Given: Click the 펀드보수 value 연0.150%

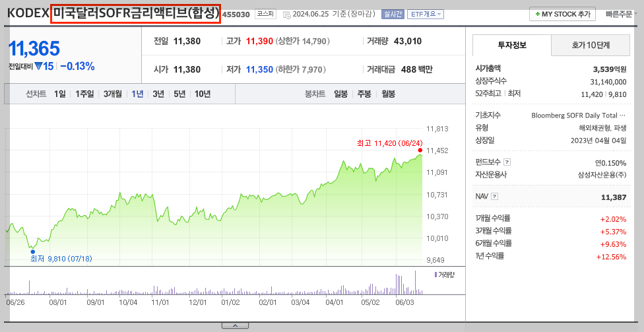Looking at the screenshot, I should coord(610,163).
